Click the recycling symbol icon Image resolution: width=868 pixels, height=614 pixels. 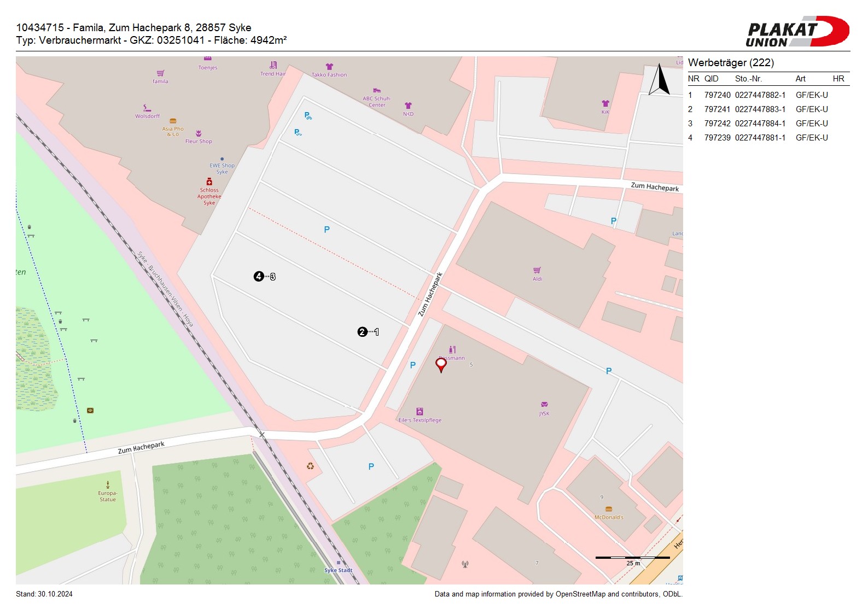pyautogui.click(x=310, y=466)
